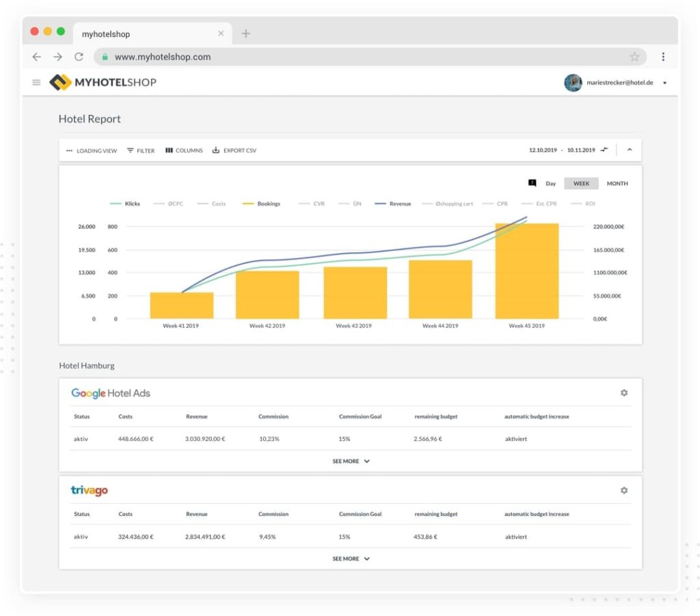Image resolution: width=700 pixels, height=616 pixels.
Task: Expand See More under trivago
Action: pos(351,559)
